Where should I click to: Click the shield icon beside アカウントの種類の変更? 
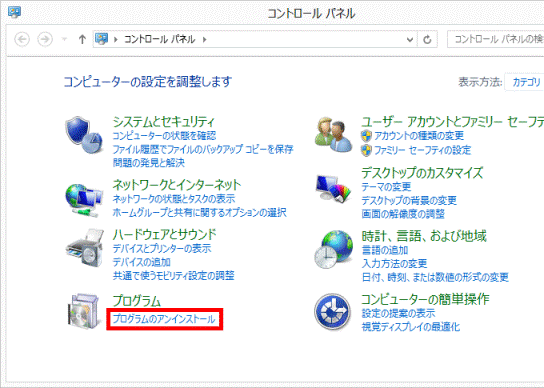(366, 136)
